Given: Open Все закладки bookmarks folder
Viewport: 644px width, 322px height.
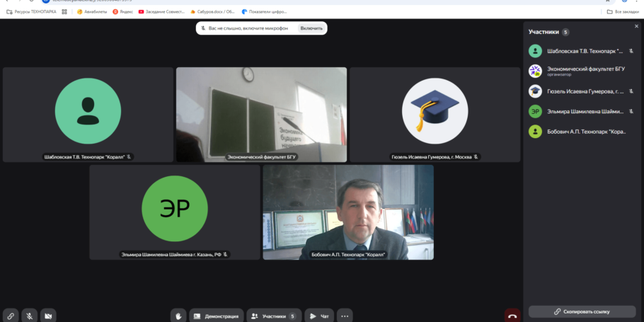Looking at the screenshot, I should coord(623,12).
